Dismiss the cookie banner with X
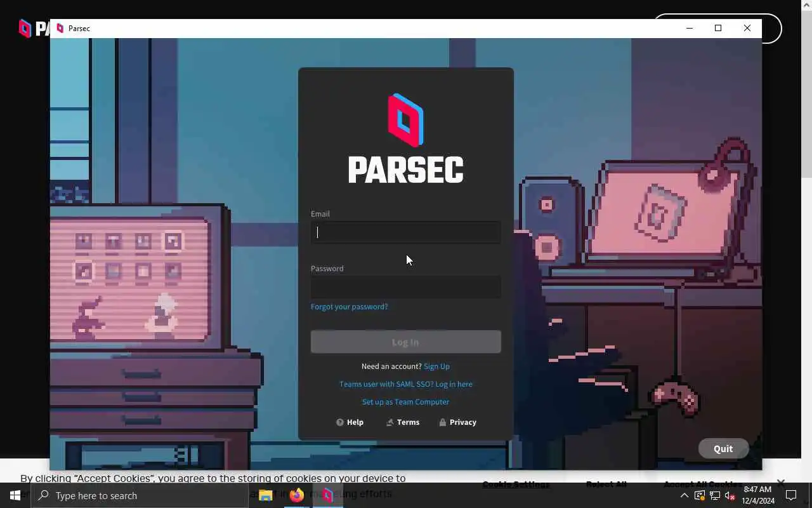This screenshot has width=812, height=508. (781, 483)
